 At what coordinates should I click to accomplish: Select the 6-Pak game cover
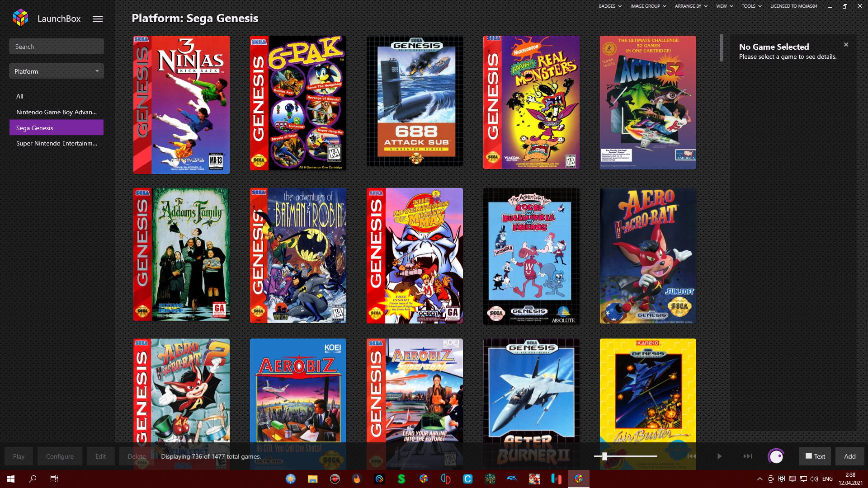298,103
